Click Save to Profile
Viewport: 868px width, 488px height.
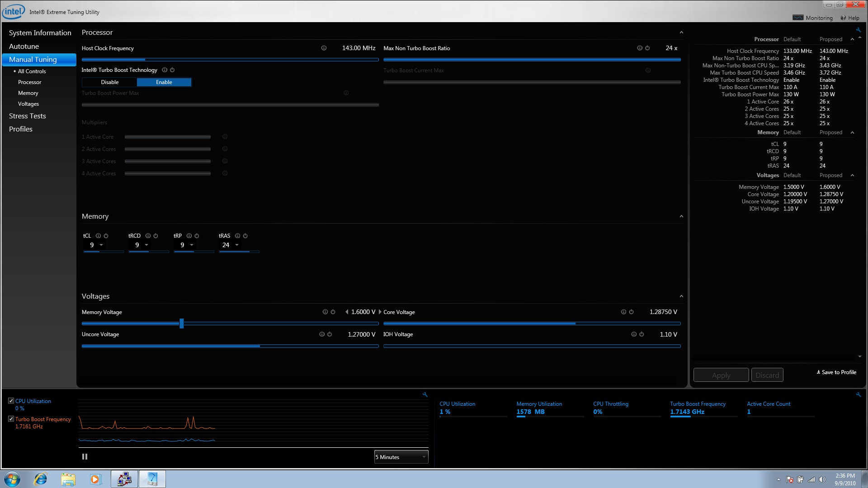[x=836, y=372]
